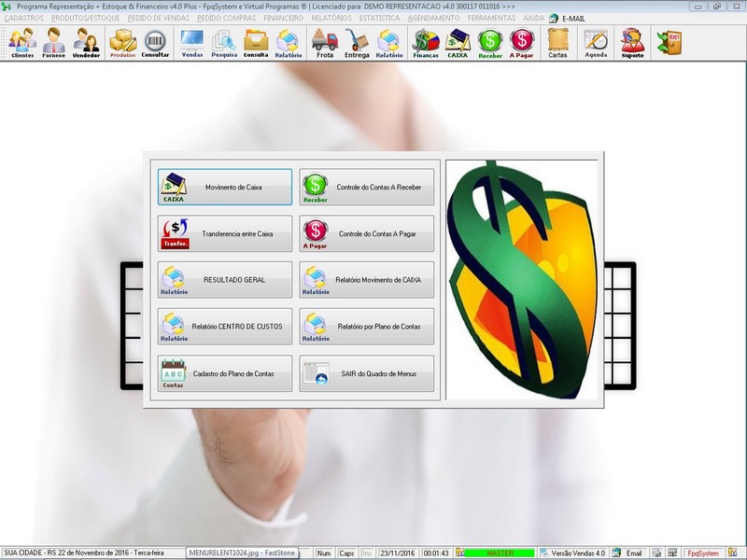Click Transferencia entre Caixa button
The height and width of the screenshot is (560, 747).
coord(225,234)
